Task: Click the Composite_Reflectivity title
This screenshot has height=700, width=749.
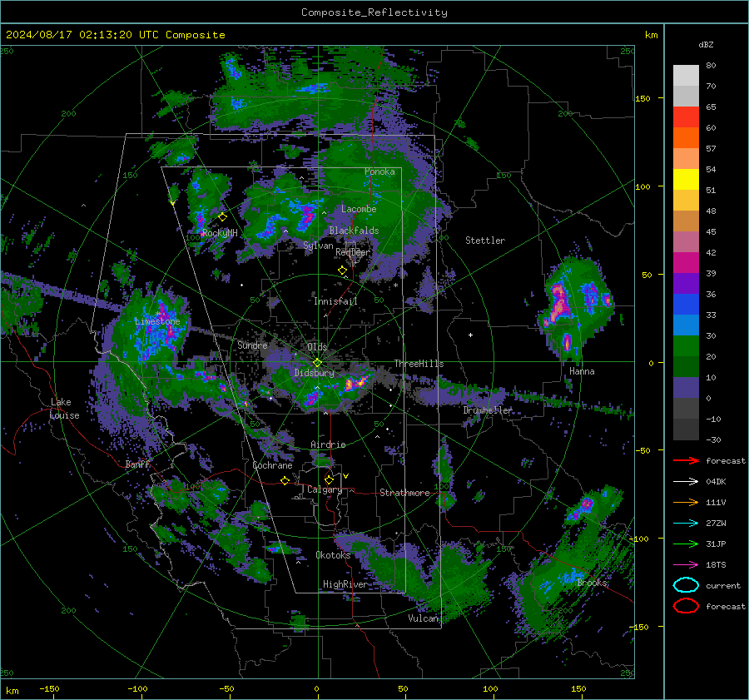Action: point(374,12)
